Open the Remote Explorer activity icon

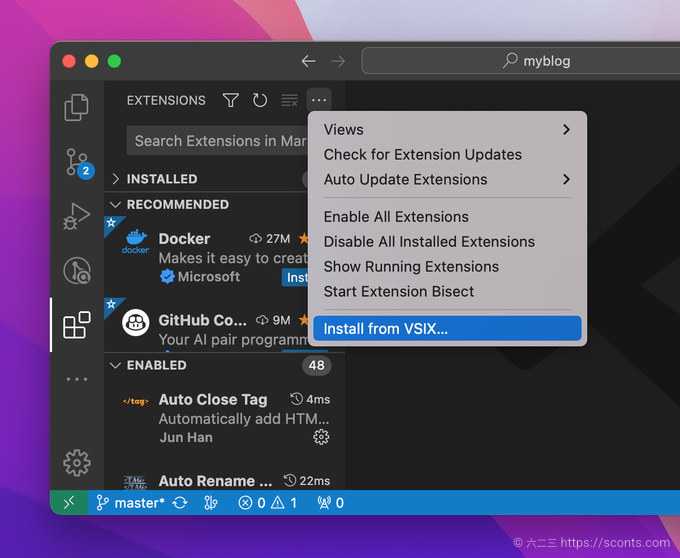point(77,271)
